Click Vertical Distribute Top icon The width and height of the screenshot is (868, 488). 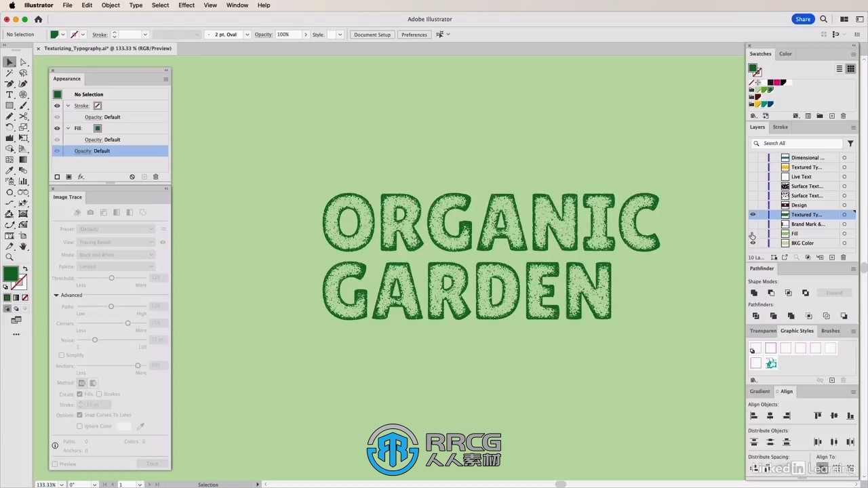point(753,442)
